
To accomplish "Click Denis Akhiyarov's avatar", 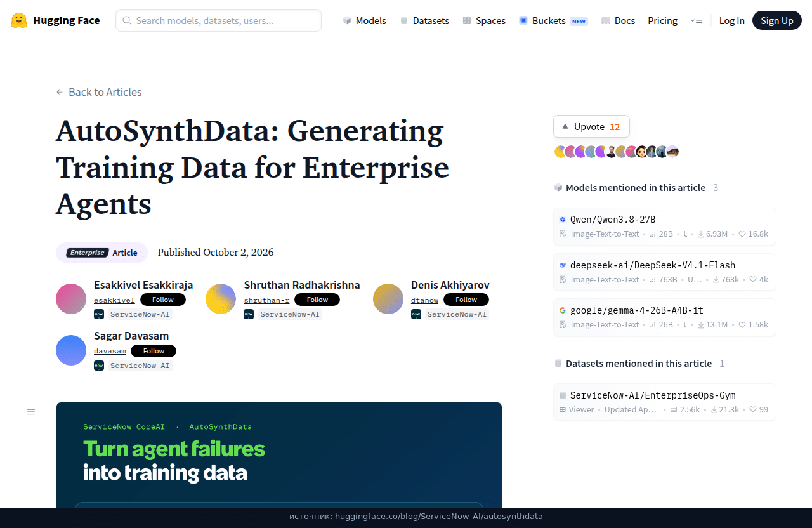I will 388,299.
